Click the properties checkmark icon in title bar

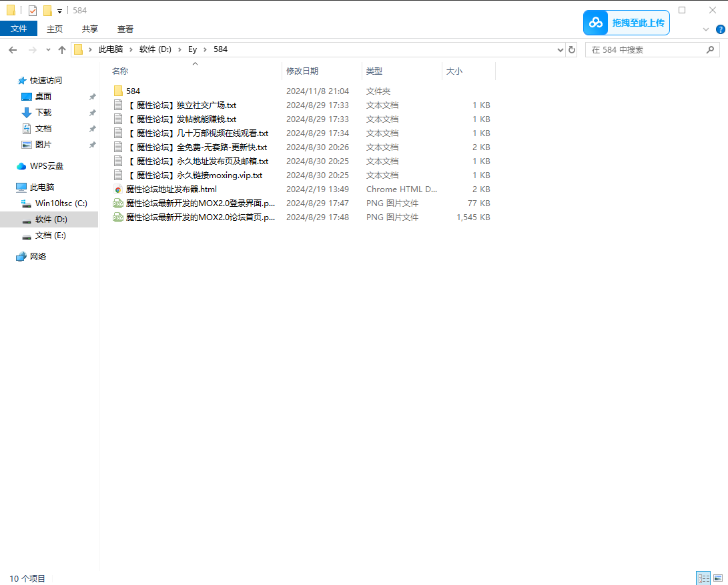point(33,10)
